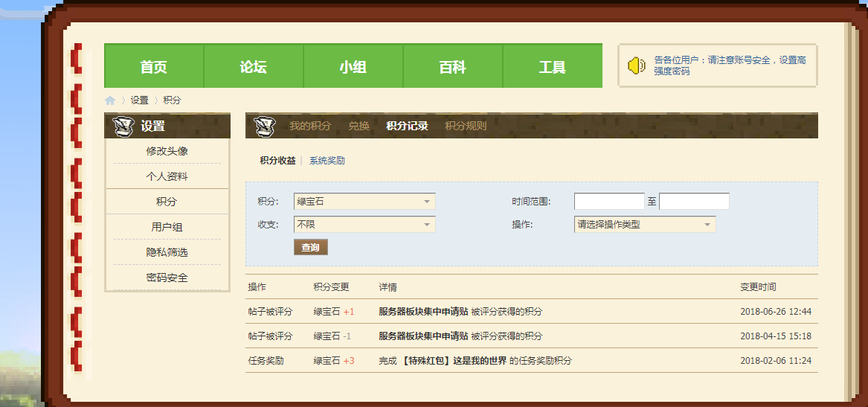
Task: Open the 【特殊红包】这是我的世界 task link
Action: 454,361
